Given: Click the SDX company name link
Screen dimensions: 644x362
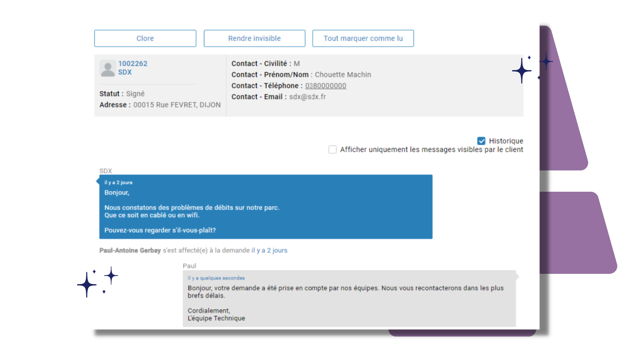Looking at the screenshot, I should click(x=125, y=72).
